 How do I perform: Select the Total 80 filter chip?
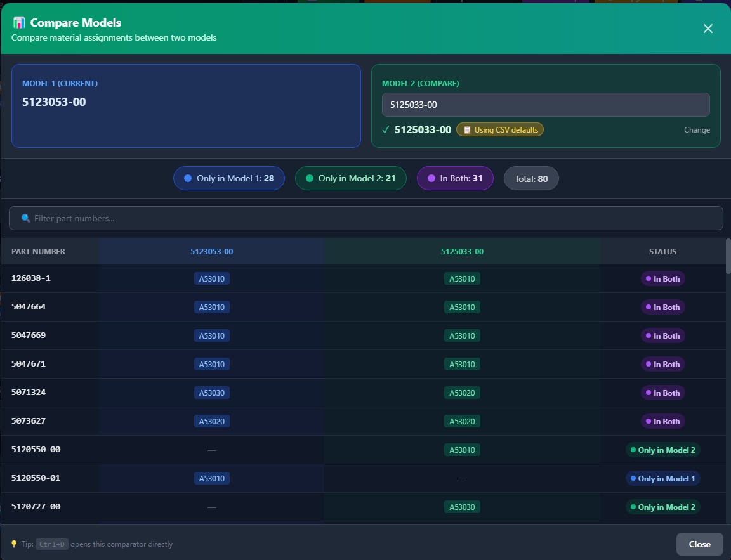click(531, 179)
